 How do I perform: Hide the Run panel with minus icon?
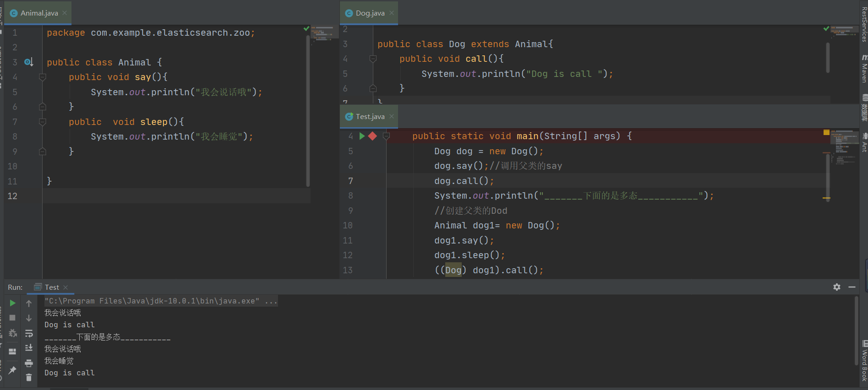pos(852,287)
